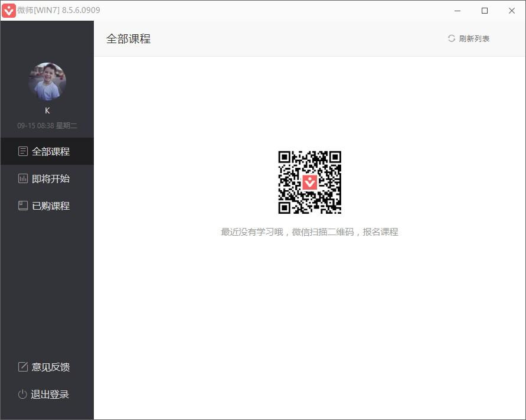The image size is (526, 420).
Task: Click the 全部课程 list icon in sidebar
Action: coord(23,151)
